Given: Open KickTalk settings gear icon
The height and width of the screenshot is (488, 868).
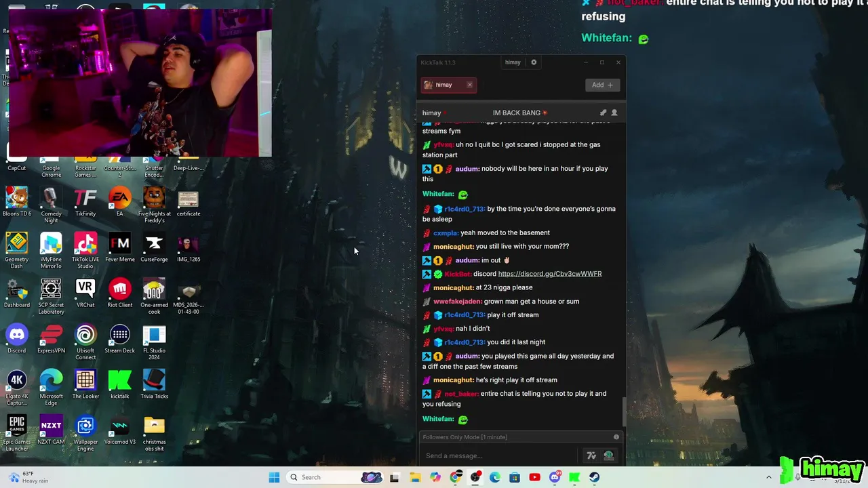Looking at the screenshot, I should pos(534,62).
